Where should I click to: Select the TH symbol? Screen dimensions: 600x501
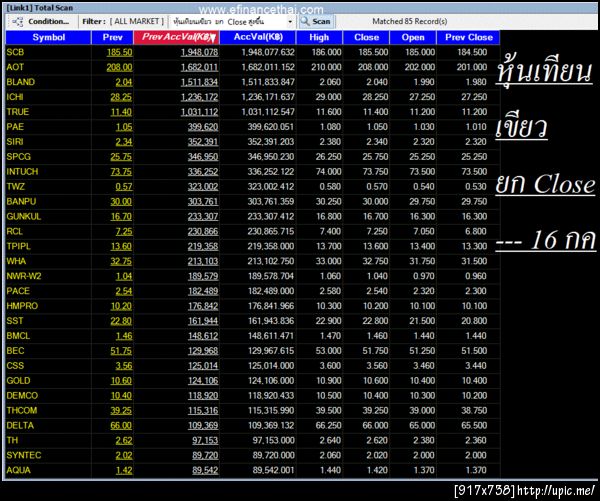[x=12, y=440]
